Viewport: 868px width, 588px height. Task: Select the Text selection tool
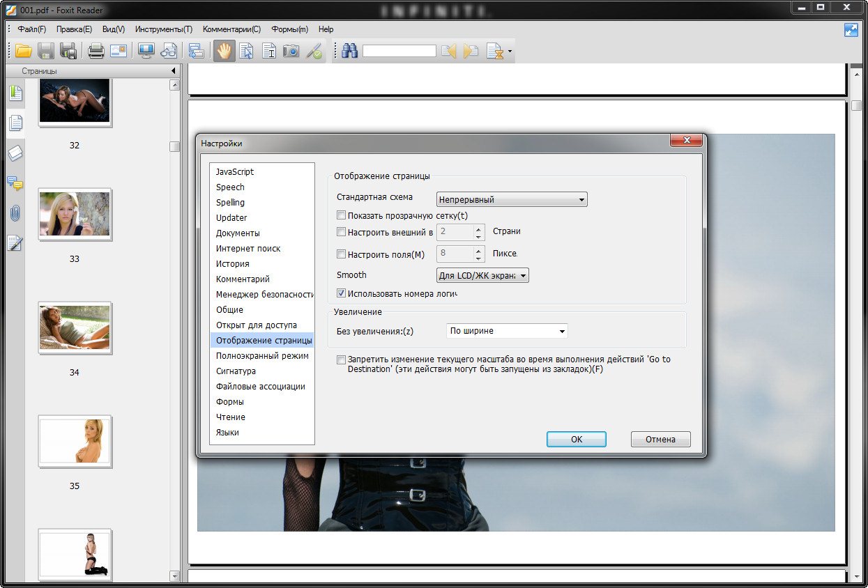pos(268,51)
